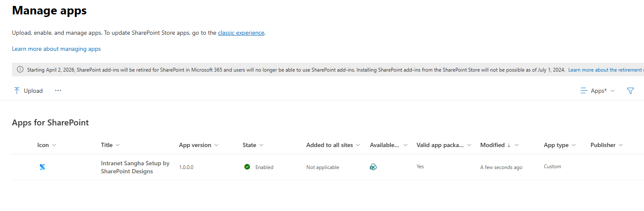Click the Manage apps page title
The width and height of the screenshot is (644, 211).
(49, 11)
